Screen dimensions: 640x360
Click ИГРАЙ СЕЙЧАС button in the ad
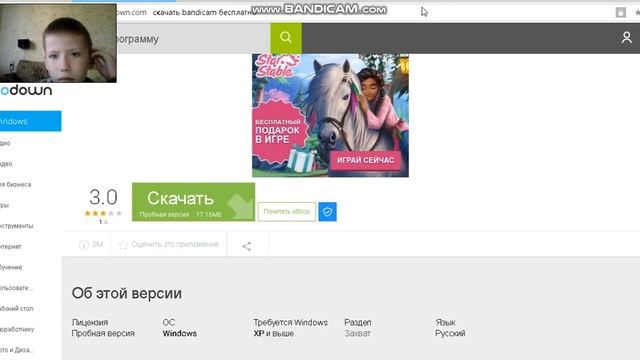365,160
